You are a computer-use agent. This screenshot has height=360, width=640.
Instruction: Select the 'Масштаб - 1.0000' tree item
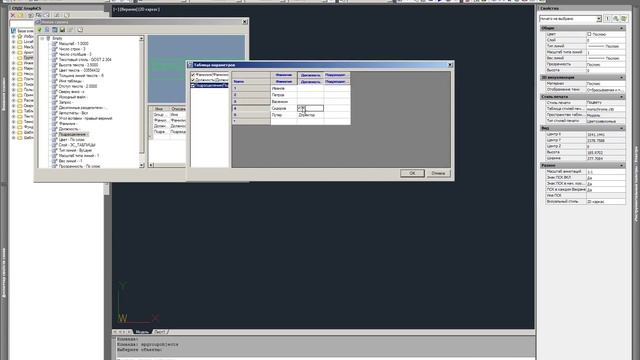(x=73, y=44)
